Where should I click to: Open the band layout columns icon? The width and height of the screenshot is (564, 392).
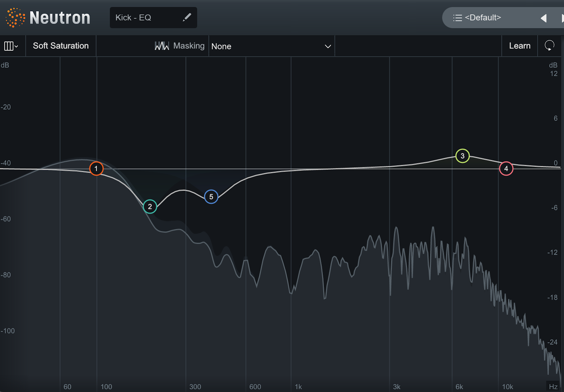[11, 46]
